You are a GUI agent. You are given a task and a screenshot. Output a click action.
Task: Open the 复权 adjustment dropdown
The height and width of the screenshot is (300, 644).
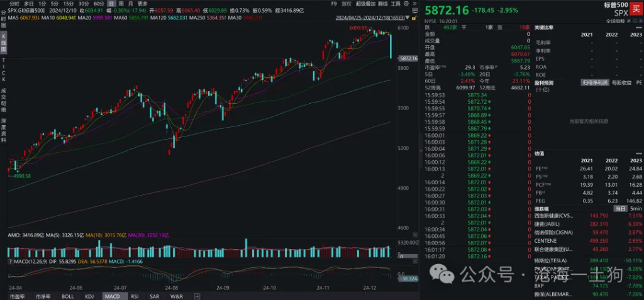click(346, 3)
